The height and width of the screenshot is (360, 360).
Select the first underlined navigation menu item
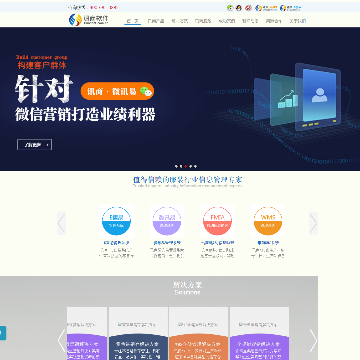pyautogui.click(x=132, y=21)
